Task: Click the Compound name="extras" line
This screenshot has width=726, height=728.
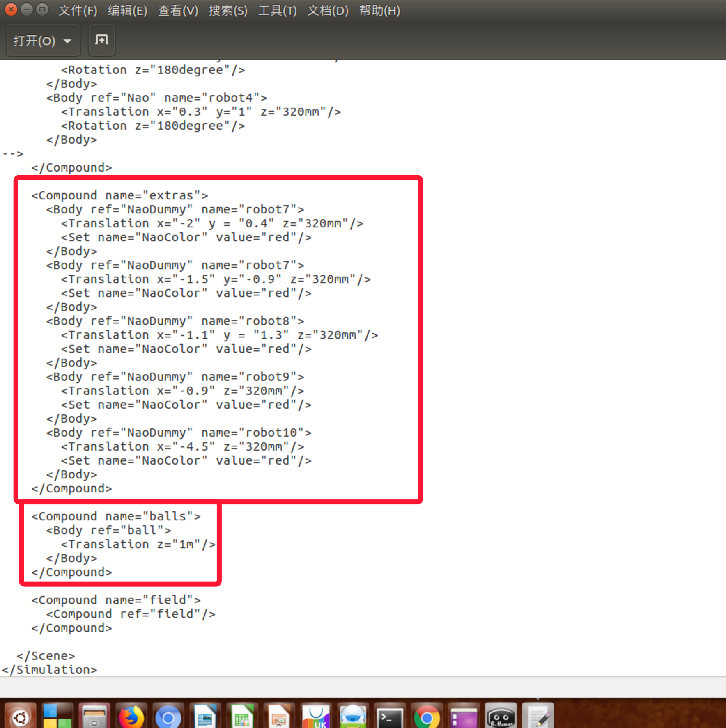Action: [120, 195]
